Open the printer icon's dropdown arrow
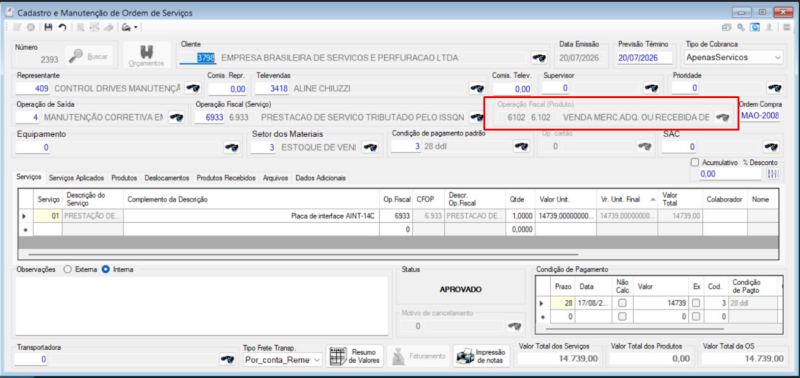 pos(136,28)
